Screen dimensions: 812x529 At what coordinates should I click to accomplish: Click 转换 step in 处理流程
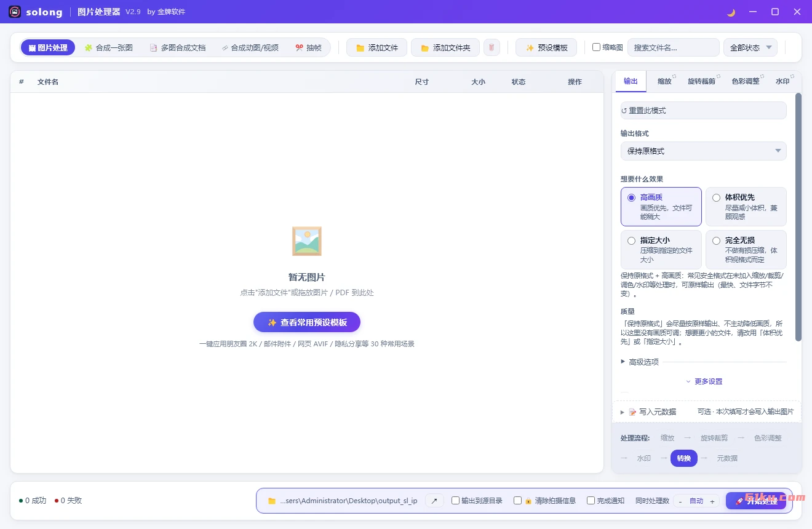point(684,458)
